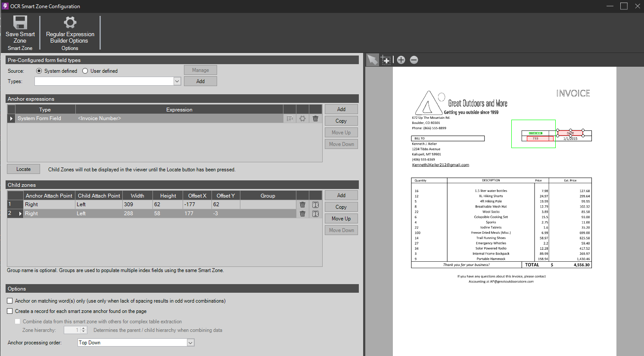Click the Save Smart Zone icon
644x356 pixels.
tap(20, 23)
